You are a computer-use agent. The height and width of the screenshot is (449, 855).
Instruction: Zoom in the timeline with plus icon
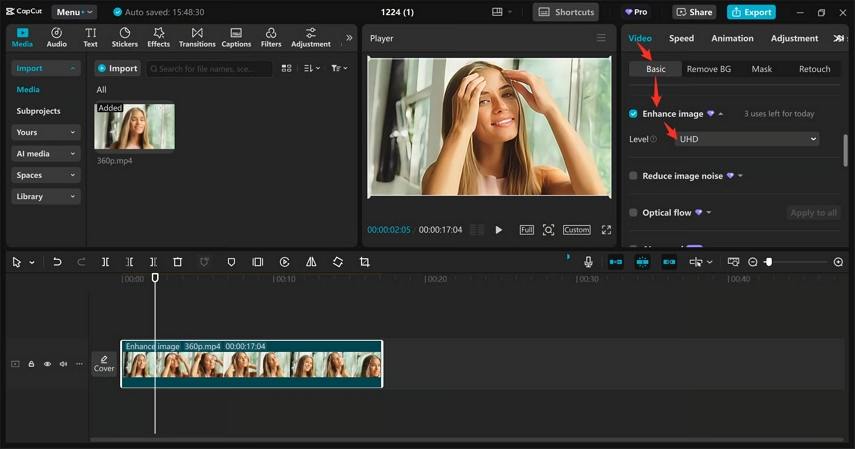click(838, 262)
